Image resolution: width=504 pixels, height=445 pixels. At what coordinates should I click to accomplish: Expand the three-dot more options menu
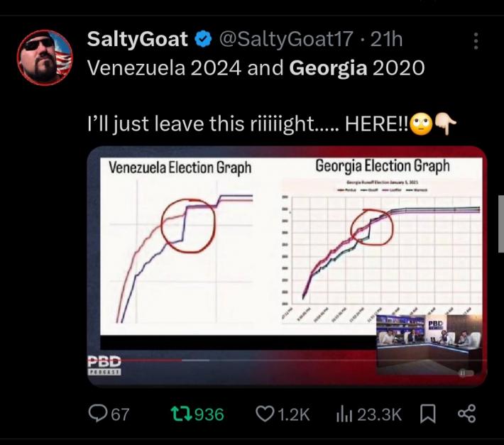476,41
